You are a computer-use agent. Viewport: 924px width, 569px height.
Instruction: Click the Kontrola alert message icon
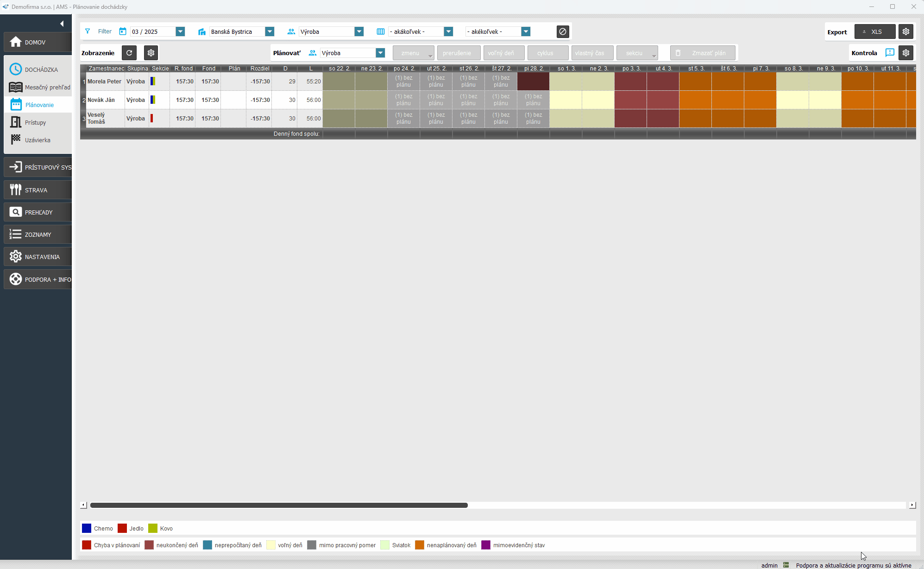(890, 53)
